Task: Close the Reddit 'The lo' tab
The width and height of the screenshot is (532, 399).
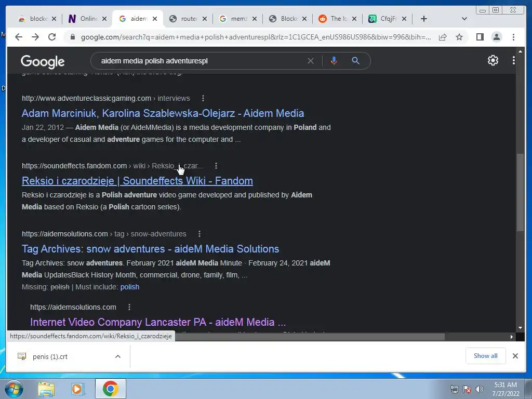Action: [354, 19]
